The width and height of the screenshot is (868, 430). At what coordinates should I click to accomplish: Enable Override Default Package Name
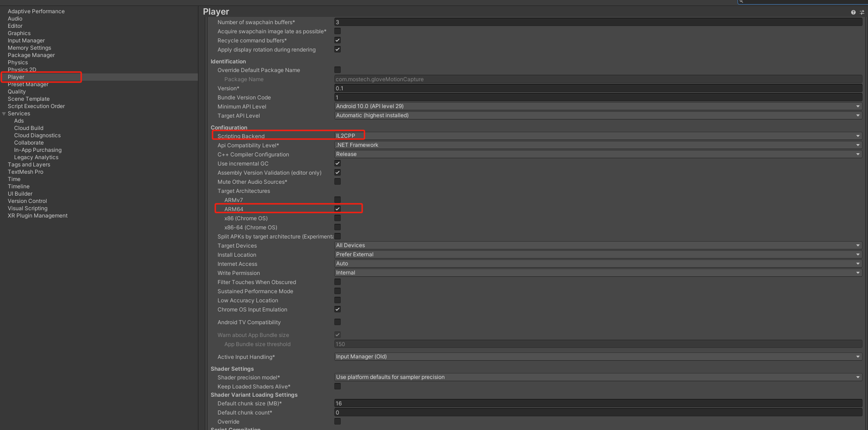[338, 70]
